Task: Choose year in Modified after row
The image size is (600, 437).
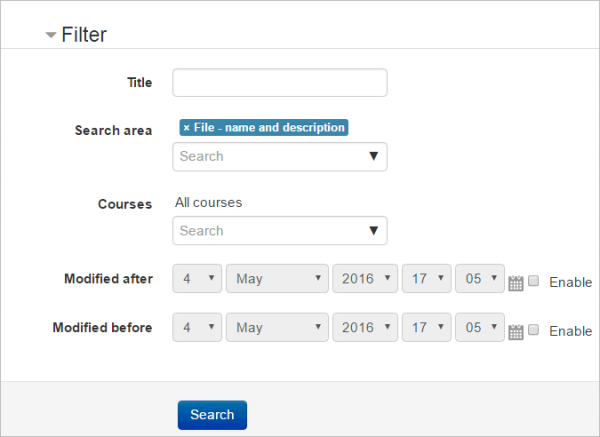Action: pos(364,279)
